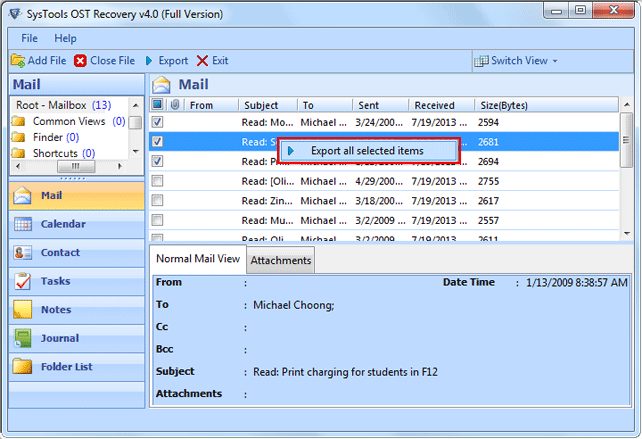Click the Notes yellow icon in sidebar

(x=23, y=310)
